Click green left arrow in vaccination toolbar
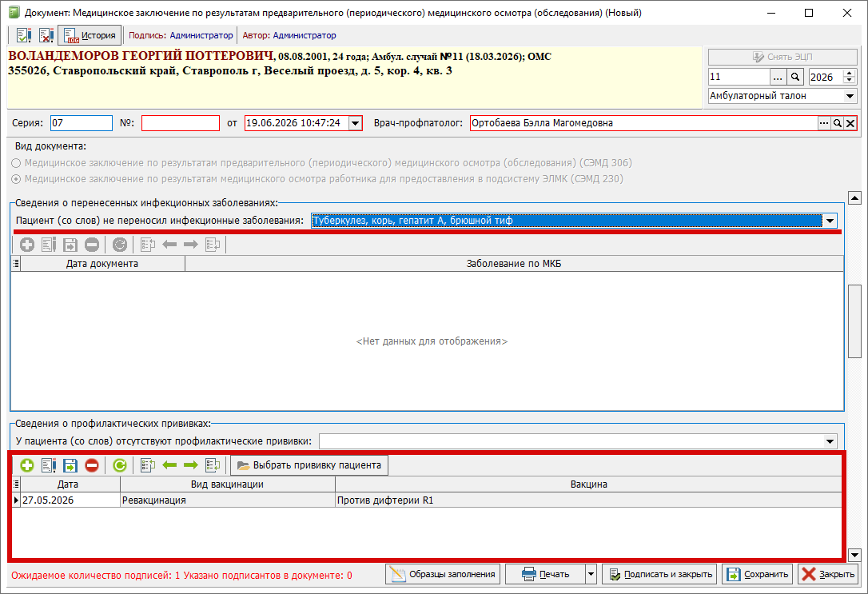Screen dimensions: 868x594 (169, 465)
